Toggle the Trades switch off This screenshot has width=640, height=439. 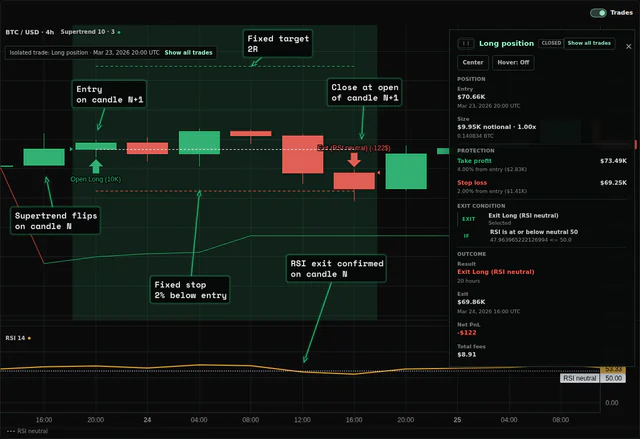click(x=598, y=13)
